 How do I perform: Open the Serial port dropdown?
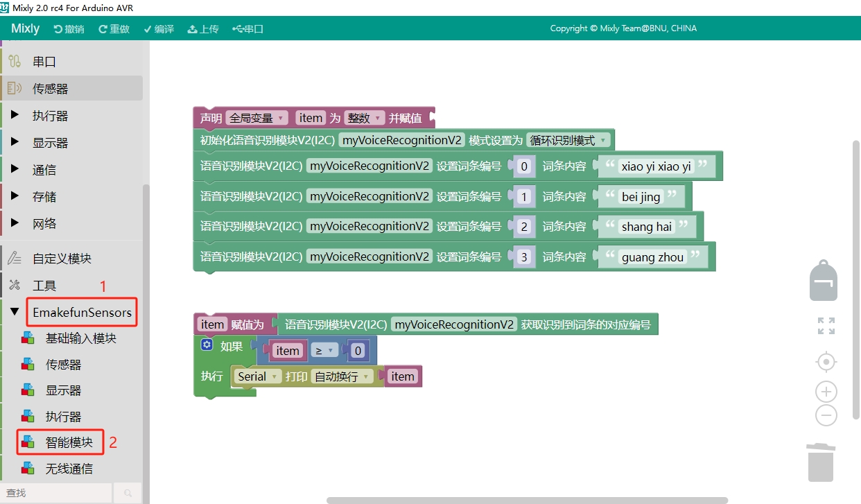pos(258,376)
